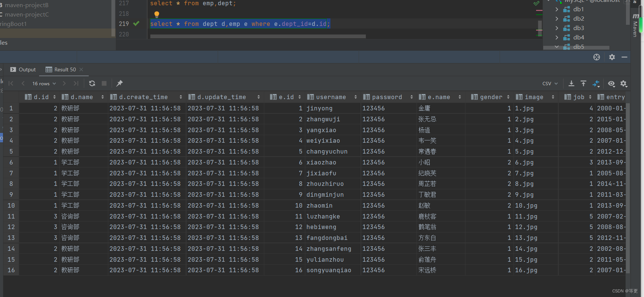Viewport: 644px width, 297px height.
Task: Select the songyuanqiao username cell
Action: pyautogui.click(x=332, y=270)
